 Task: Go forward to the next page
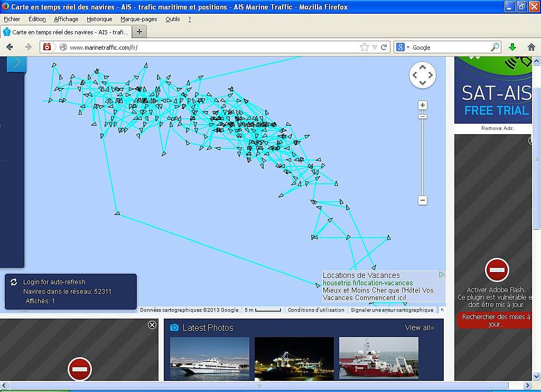point(29,47)
